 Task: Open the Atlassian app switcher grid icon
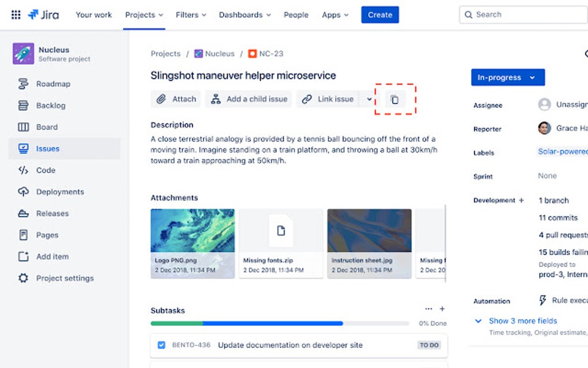pyautogui.click(x=16, y=14)
